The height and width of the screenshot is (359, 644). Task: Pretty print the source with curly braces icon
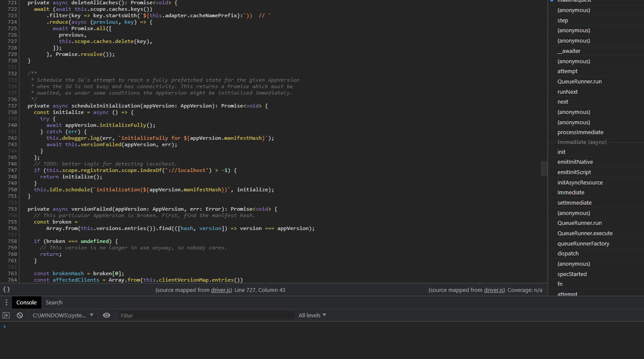pyautogui.click(x=6, y=289)
